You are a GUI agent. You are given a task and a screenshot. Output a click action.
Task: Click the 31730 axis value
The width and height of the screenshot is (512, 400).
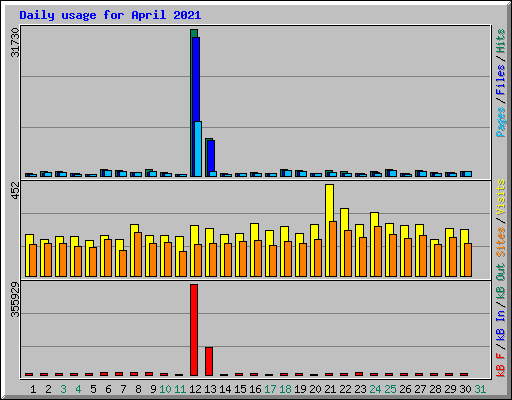[x=15, y=42]
